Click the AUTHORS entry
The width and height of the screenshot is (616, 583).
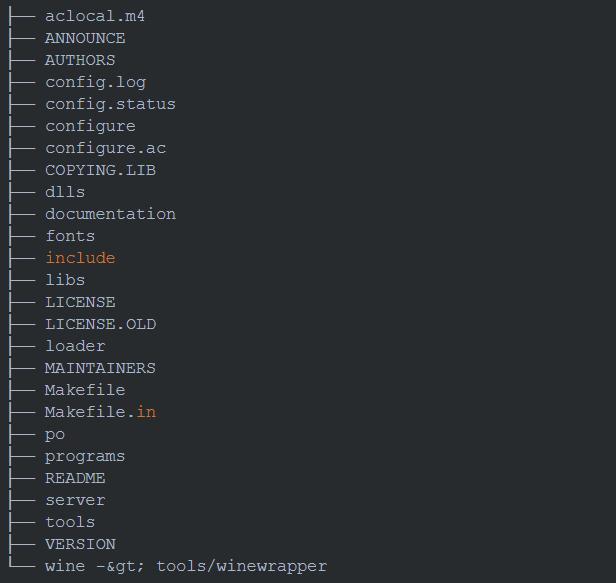pyautogui.click(x=80, y=60)
